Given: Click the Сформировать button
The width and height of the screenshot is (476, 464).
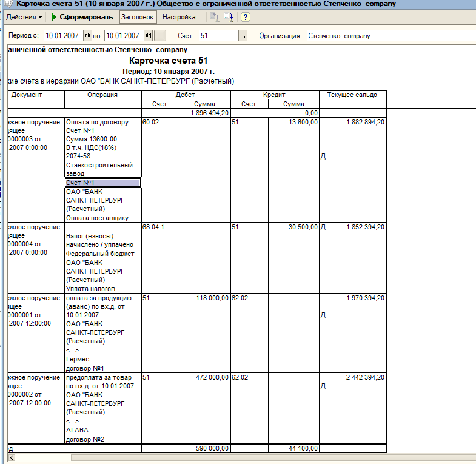Looking at the screenshot, I should click(82, 17).
